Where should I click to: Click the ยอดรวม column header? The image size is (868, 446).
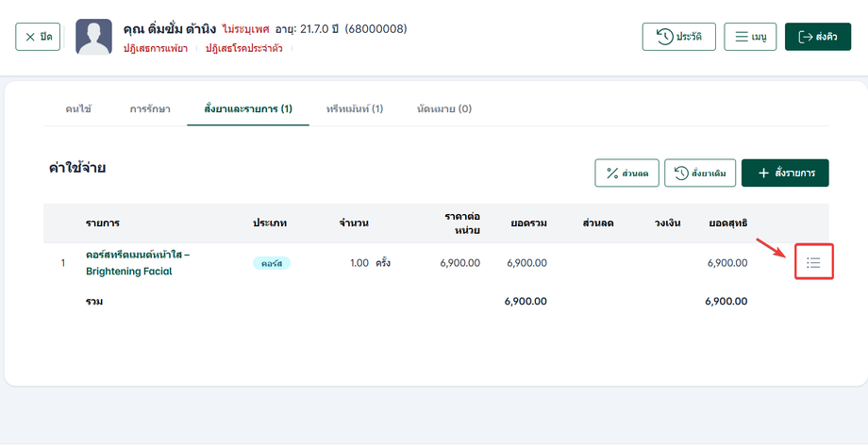[528, 223]
